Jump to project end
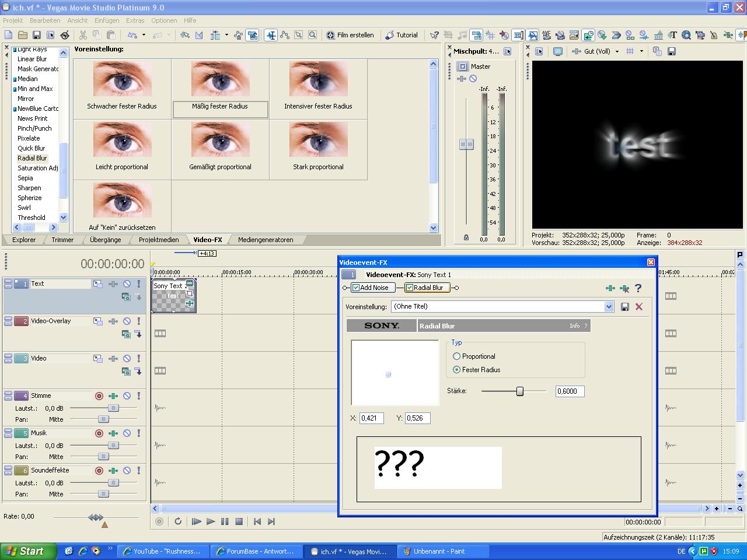This screenshot has width=747, height=560. click(271, 521)
